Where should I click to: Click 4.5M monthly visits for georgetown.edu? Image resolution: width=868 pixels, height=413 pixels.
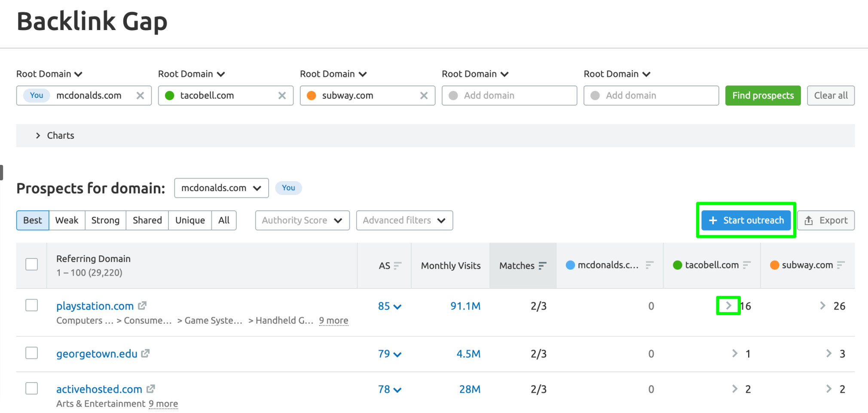pos(468,354)
